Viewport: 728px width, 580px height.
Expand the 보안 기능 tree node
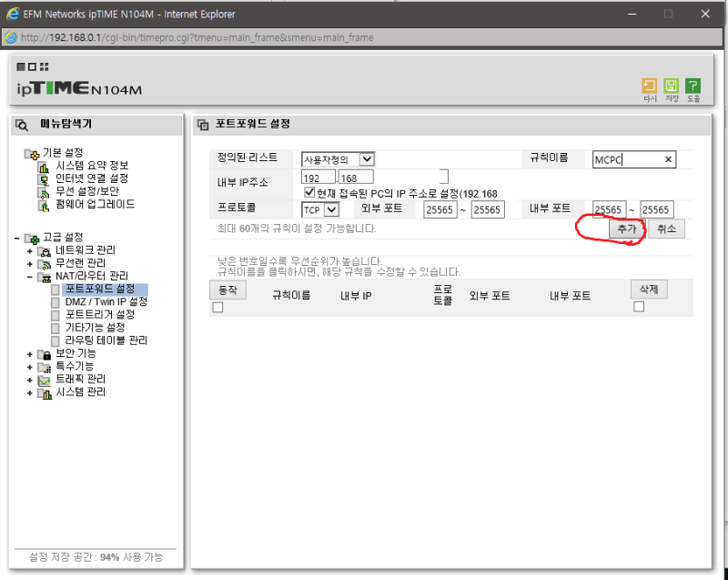[29, 352]
